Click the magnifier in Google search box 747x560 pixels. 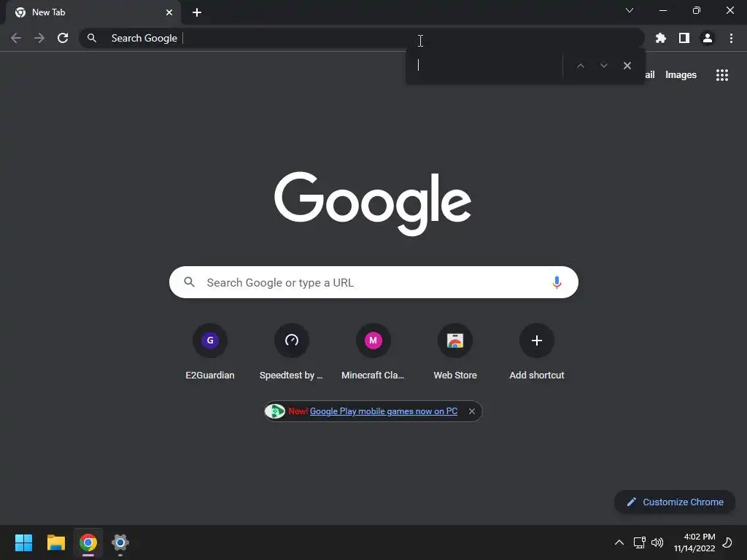point(189,282)
